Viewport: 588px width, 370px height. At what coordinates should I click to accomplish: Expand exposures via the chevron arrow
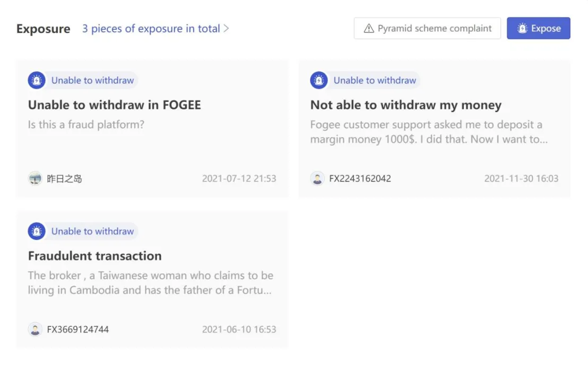pos(226,29)
